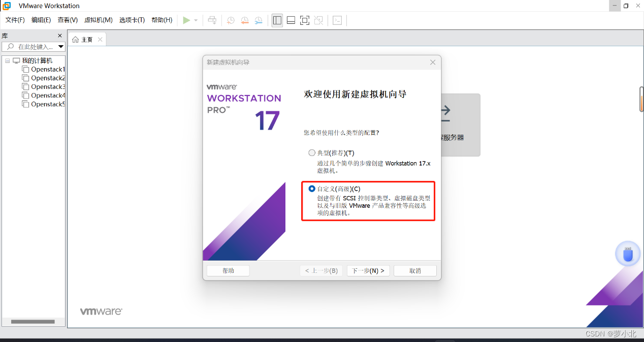Select the 自定义(高级) radio option

point(312,189)
